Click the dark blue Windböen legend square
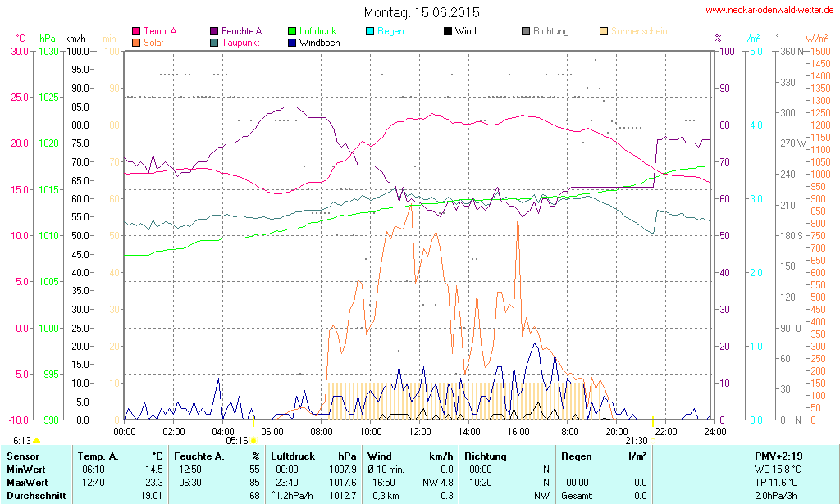The width and height of the screenshot is (840, 504). point(293,42)
